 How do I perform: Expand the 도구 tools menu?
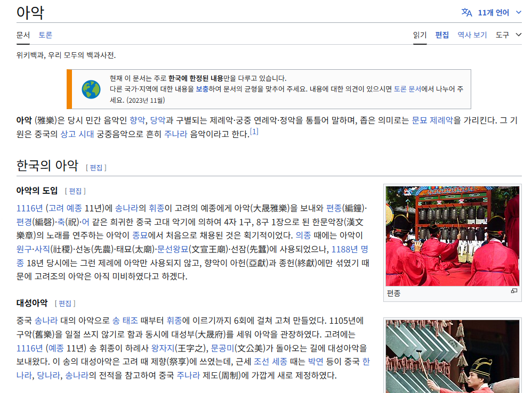tap(508, 35)
